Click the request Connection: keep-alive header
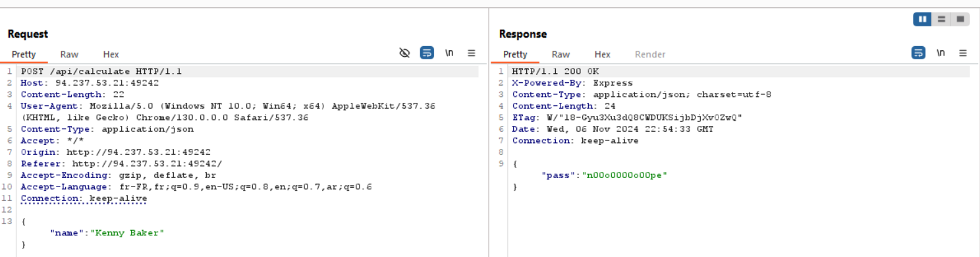Viewport: 980px width, 257px height. pyautogui.click(x=84, y=198)
